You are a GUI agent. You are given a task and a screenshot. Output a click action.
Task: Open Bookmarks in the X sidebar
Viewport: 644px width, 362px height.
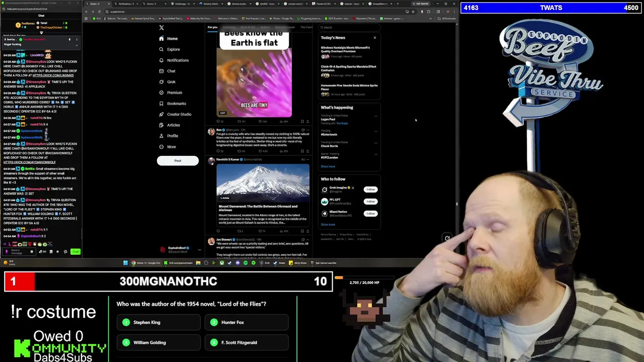(172, 104)
